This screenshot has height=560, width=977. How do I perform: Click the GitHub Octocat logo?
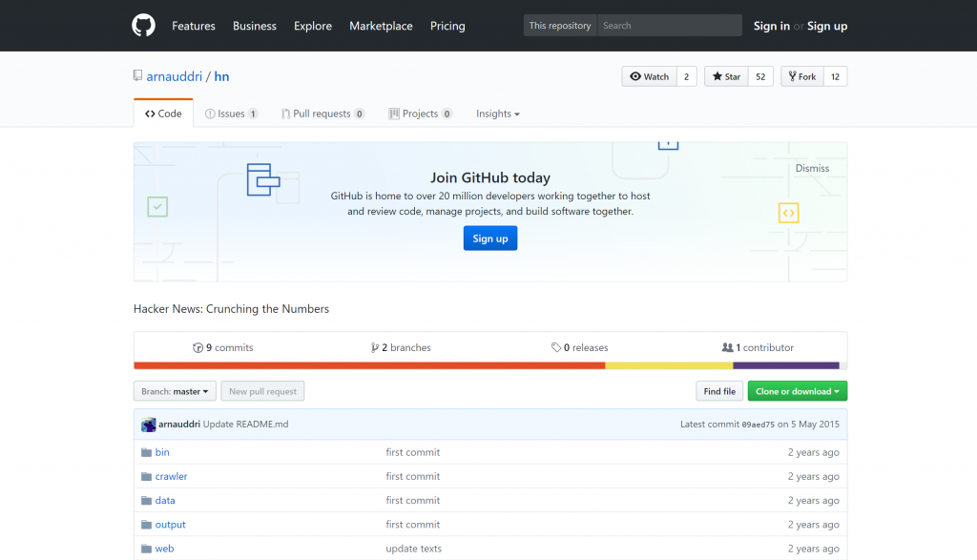click(x=143, y=26)
